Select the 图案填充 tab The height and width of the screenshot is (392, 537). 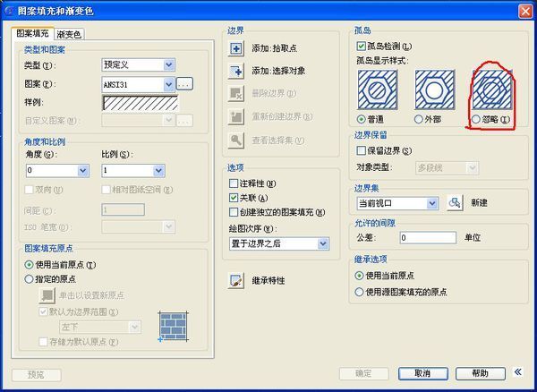34,33
